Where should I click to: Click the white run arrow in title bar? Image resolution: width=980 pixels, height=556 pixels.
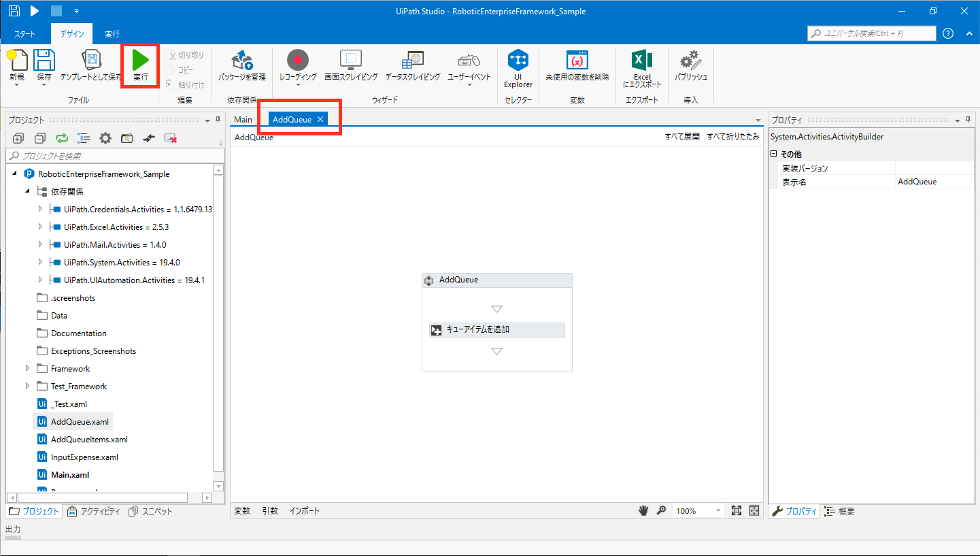pyautogui.click(x=35, y=11)
